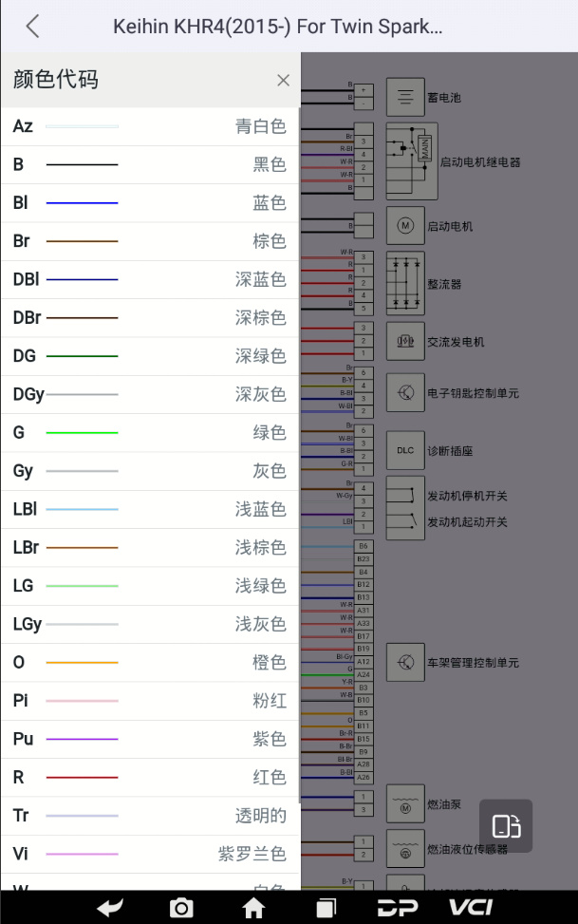Select the G 绿色 color row
This screenshot has height=924, width=578.
click(150, 433)
